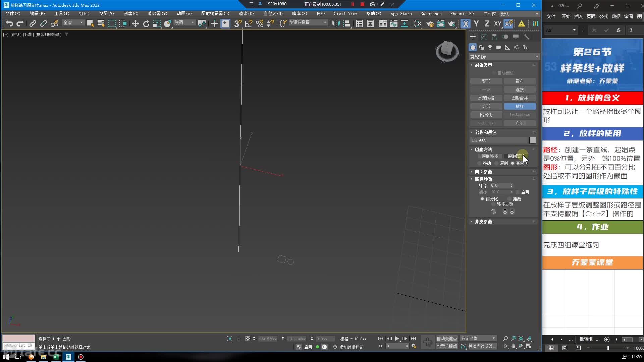Image resolution: width=644 pixels, height=362 pixels.
Task: Click the Line005 object color swatch
Action: (x=532, y=140)
